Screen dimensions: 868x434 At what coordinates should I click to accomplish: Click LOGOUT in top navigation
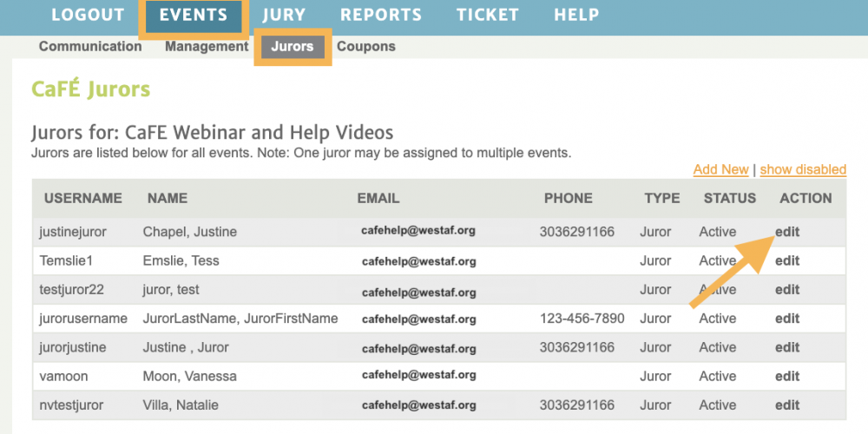pyautogui.click(x=88, y=15)
